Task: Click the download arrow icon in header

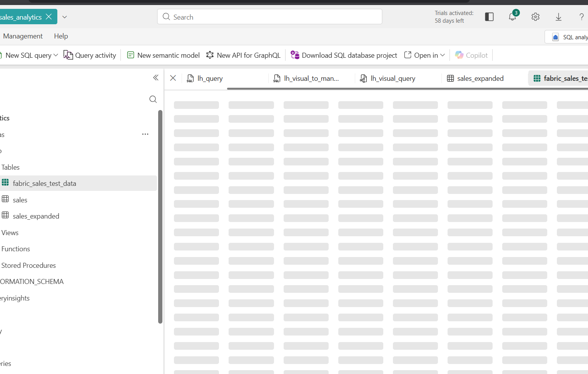Action: pos(558,17)
